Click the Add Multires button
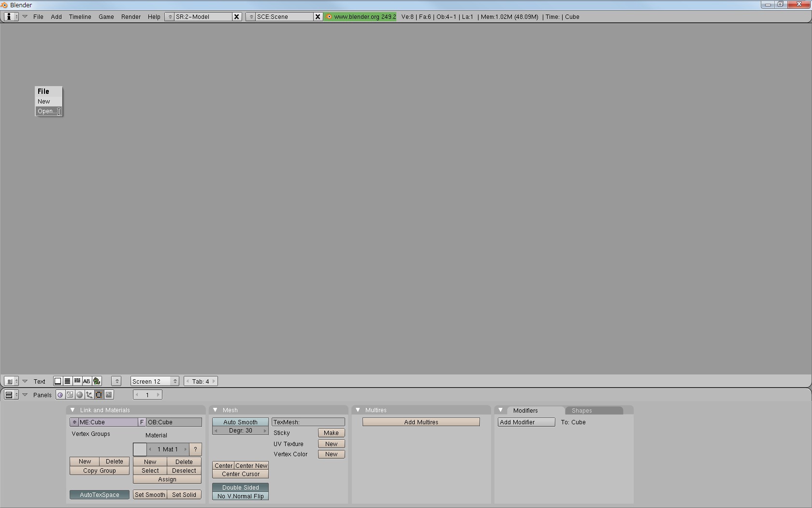Image resolution: width=812 pixels, height=508 pixels. click(x=421, y=422)
